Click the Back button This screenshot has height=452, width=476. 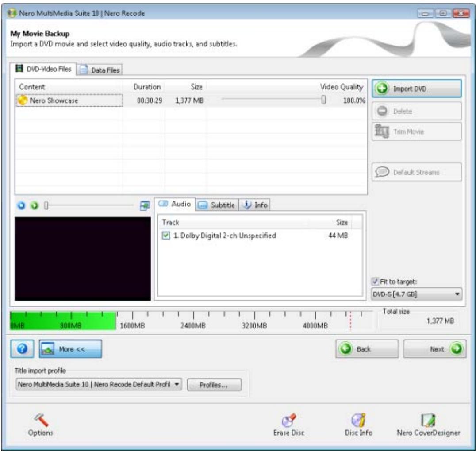click(x=367, y=349)
